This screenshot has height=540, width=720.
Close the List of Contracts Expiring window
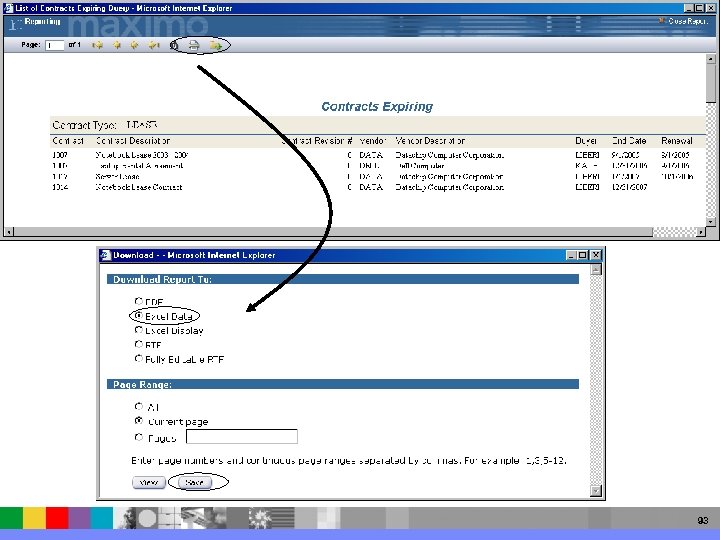711,8
